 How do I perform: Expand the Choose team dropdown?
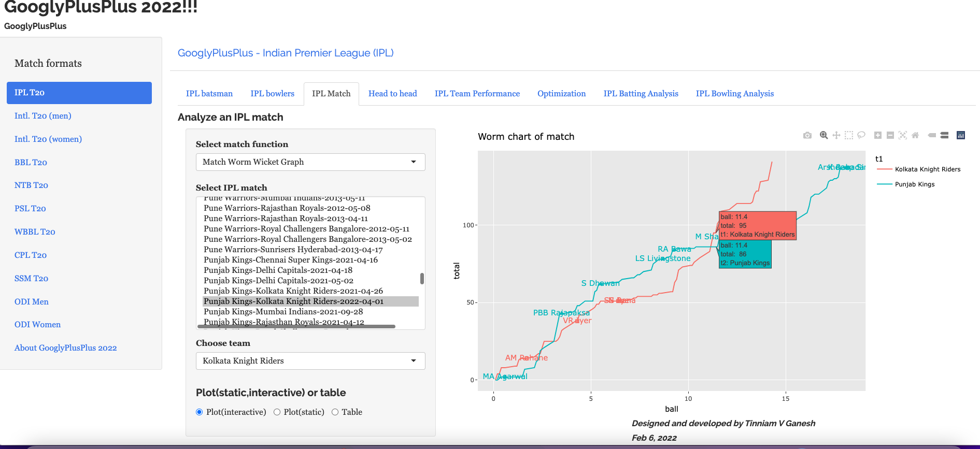pos(310,361)
